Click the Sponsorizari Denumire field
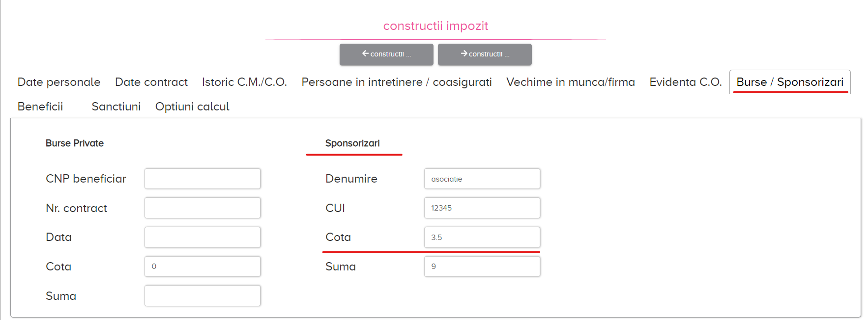 (482, 179)
